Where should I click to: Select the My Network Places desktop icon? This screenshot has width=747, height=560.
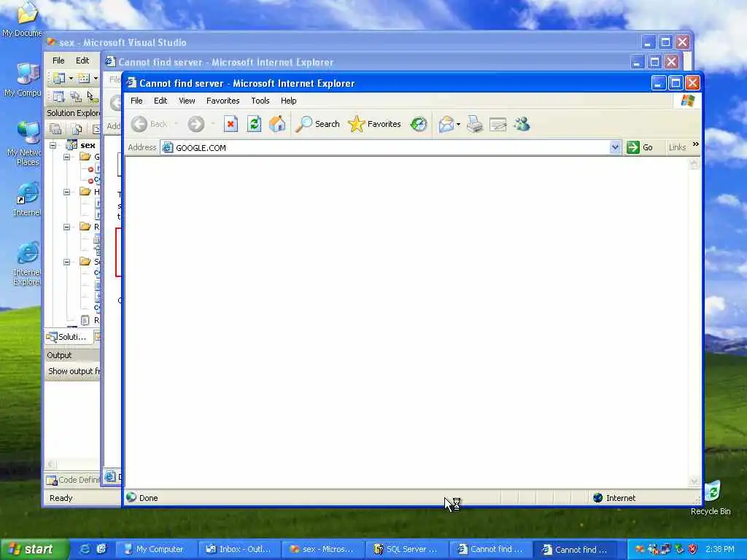24,144
